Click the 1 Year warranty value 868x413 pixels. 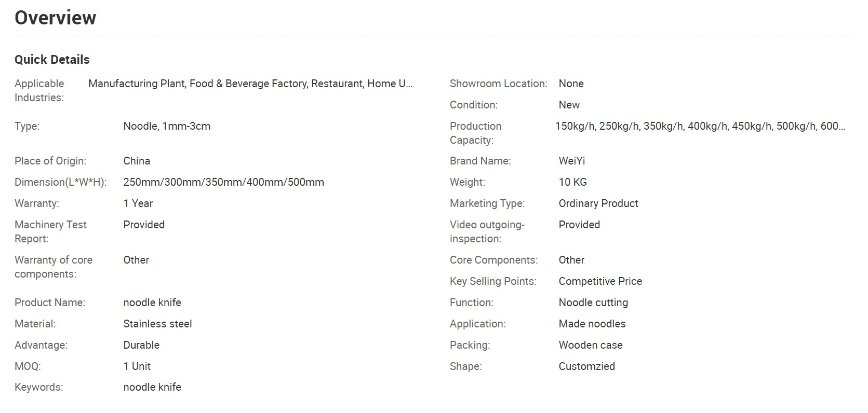tap(138, 203)
